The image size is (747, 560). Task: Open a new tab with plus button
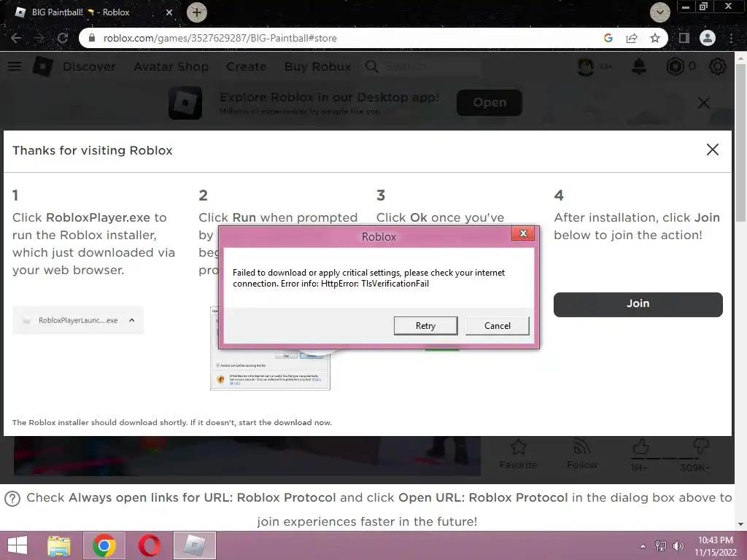[196, 12]
